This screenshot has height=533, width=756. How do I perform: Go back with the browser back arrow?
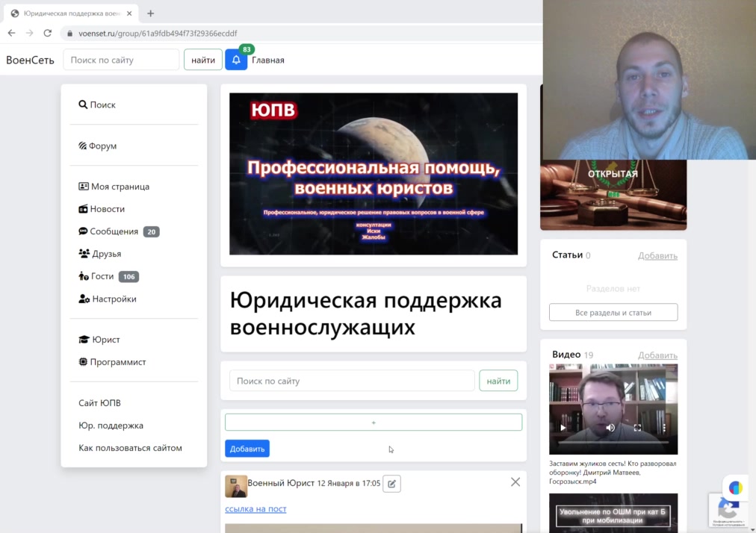point(11,33)
